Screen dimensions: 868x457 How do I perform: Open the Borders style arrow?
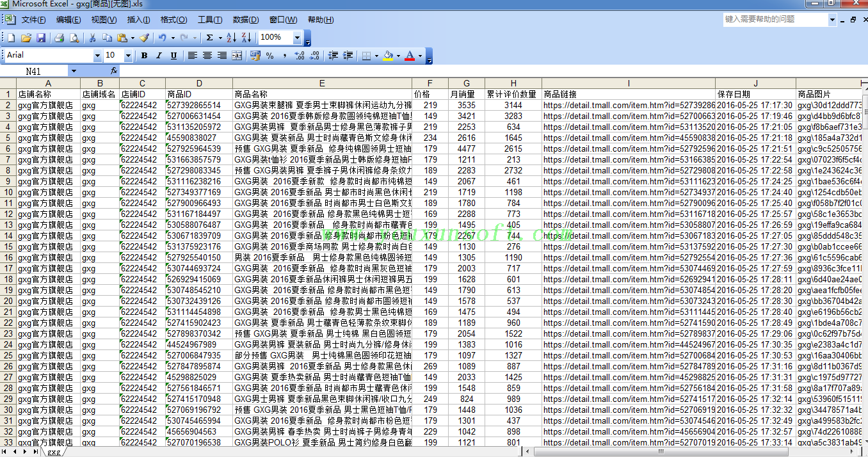375,56
